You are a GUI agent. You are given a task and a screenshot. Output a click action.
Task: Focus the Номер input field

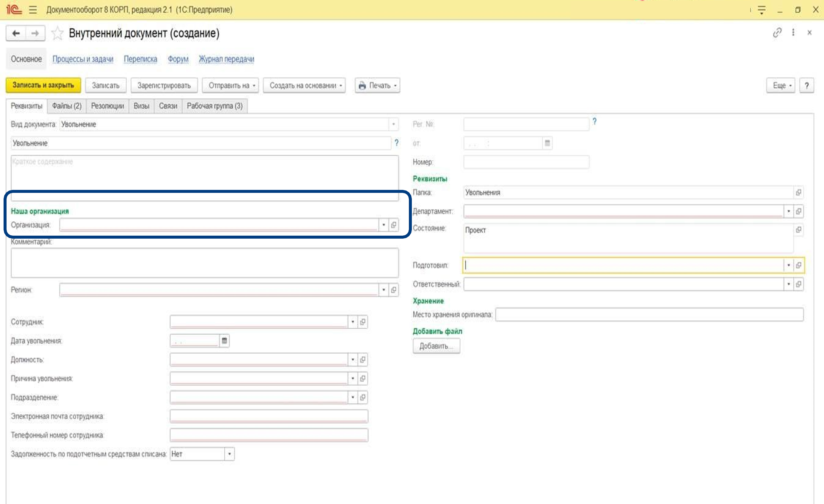pos(526,162)
